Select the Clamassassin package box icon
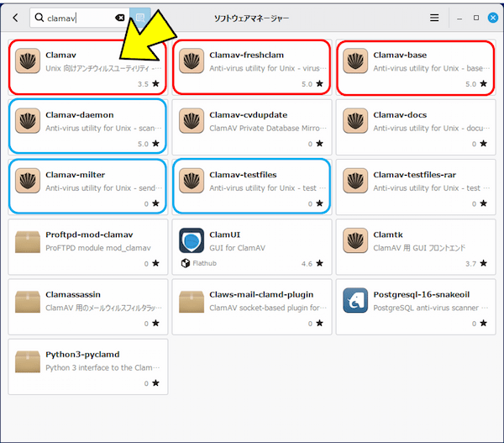 click(28, 302)
